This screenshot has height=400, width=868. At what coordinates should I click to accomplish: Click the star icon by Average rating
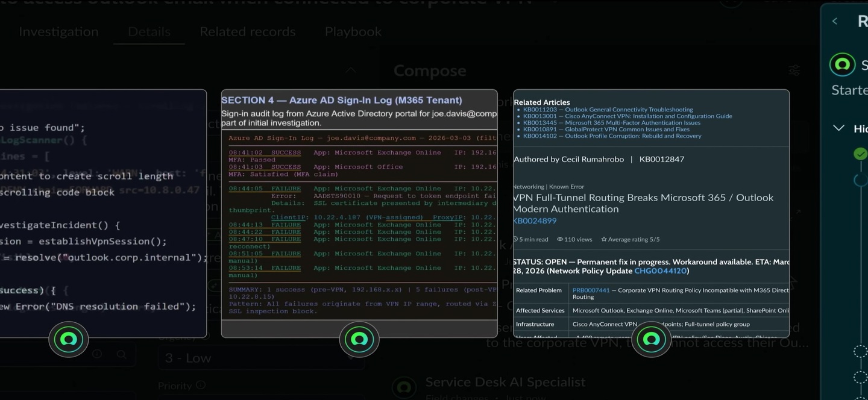[x=603, y=239]
